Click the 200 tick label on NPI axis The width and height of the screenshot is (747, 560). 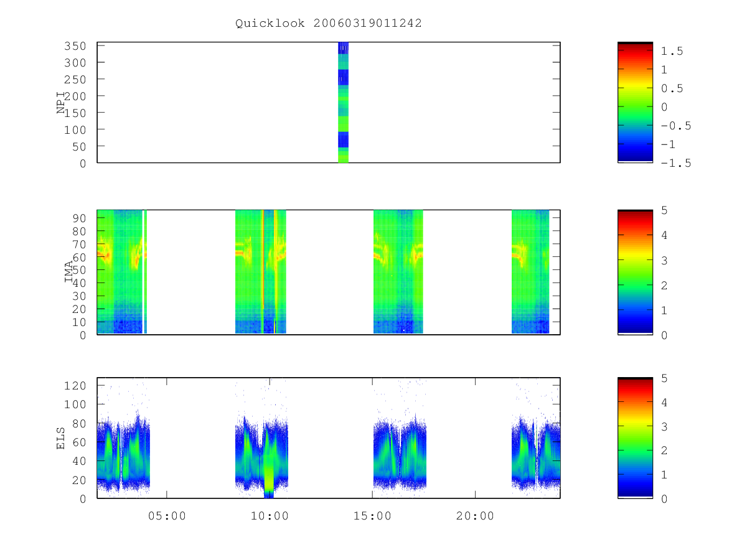point(76,96)
